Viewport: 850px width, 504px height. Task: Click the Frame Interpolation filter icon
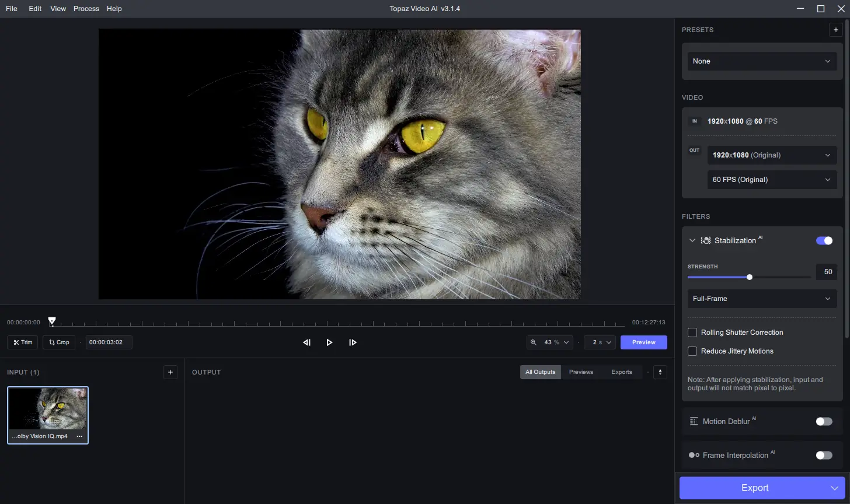coord(694,455)
